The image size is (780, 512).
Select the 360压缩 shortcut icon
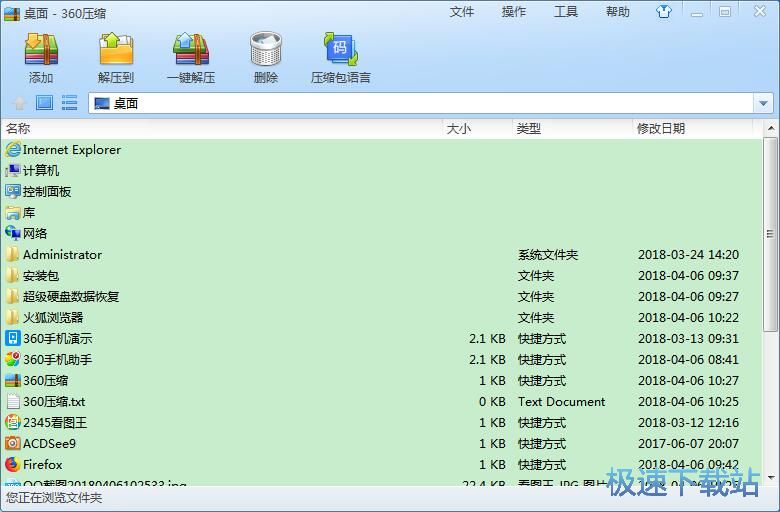tap(13, 381)
